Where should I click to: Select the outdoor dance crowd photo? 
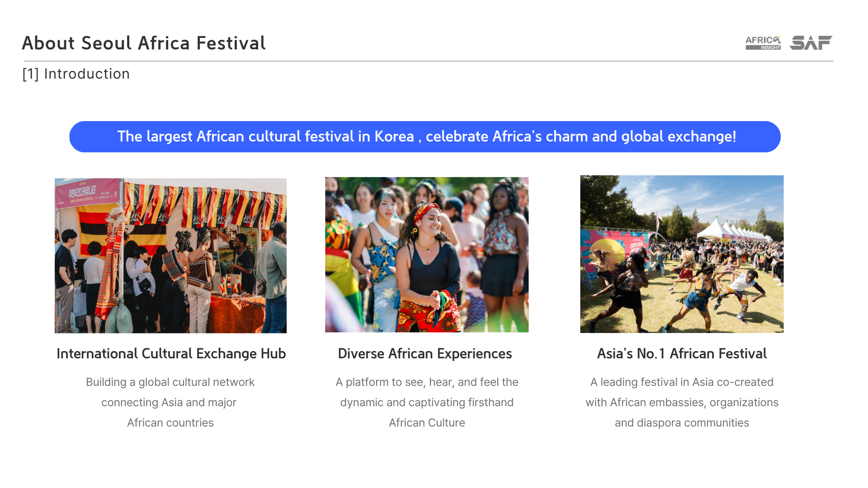[x=681, y=254]
